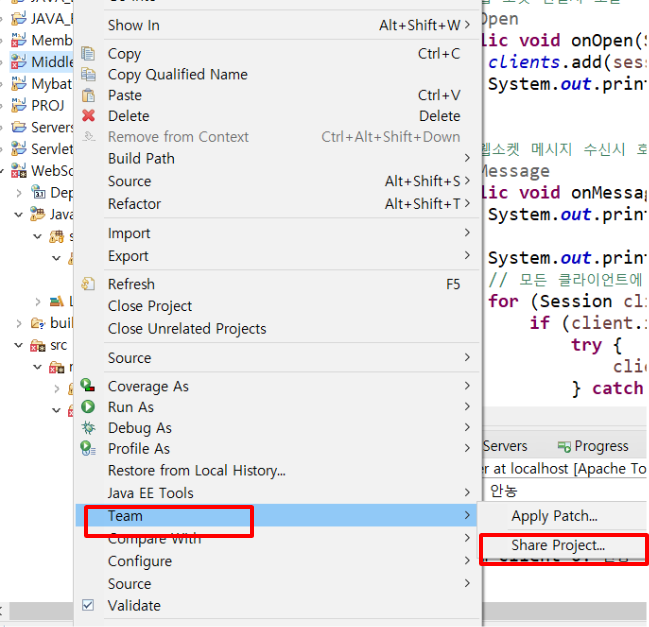Choose Refactor menu entry
The height and width of the screenshot is (627, 649).
point(135,204)
